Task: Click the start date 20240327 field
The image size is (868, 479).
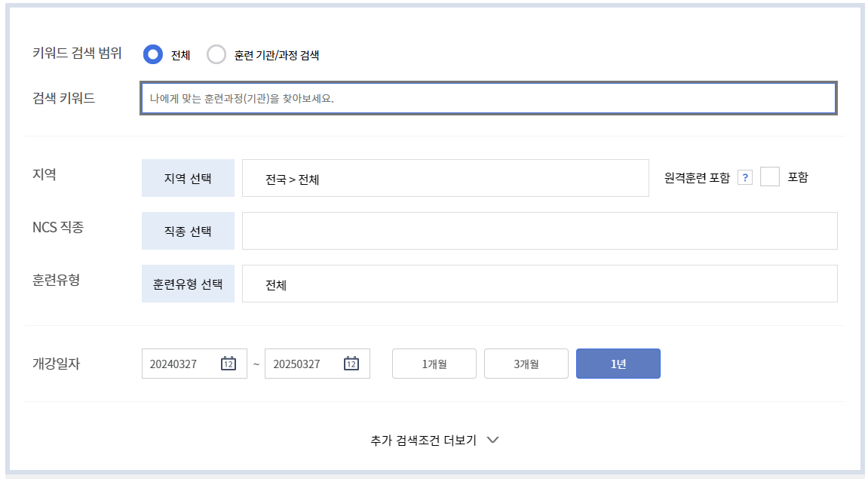Action: (181, 363)
